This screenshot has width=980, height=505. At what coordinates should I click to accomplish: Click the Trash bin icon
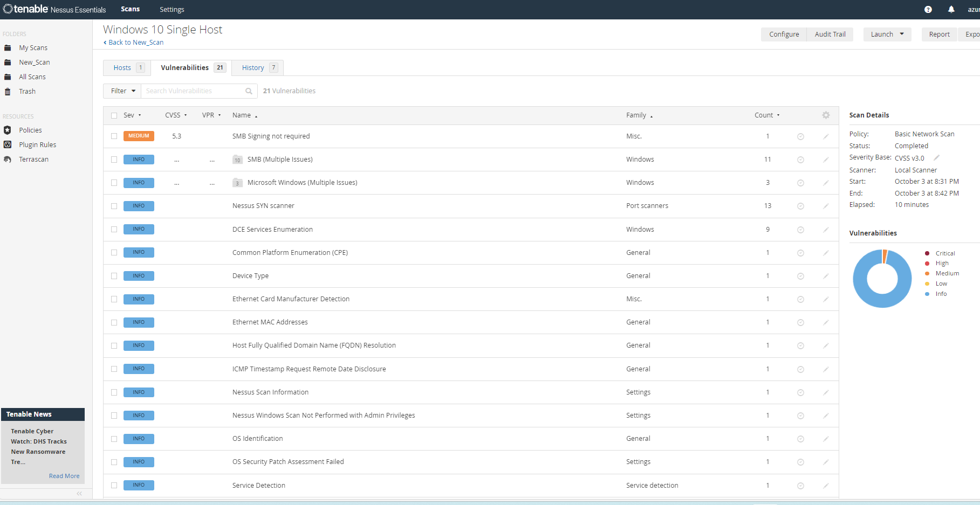(x=8, y=92)
